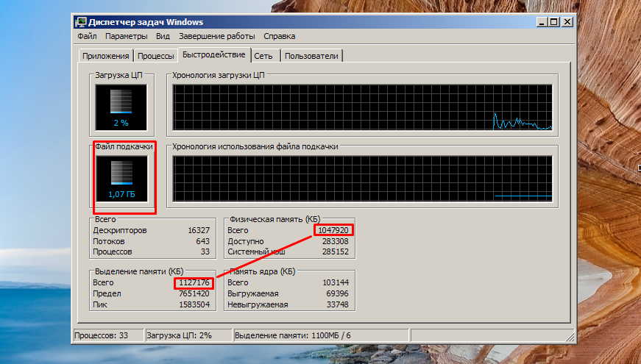This screenshot has height=364, width=641.
Task: Open the Вид menu
Action: pyautogui.click(x=163, y=36)
